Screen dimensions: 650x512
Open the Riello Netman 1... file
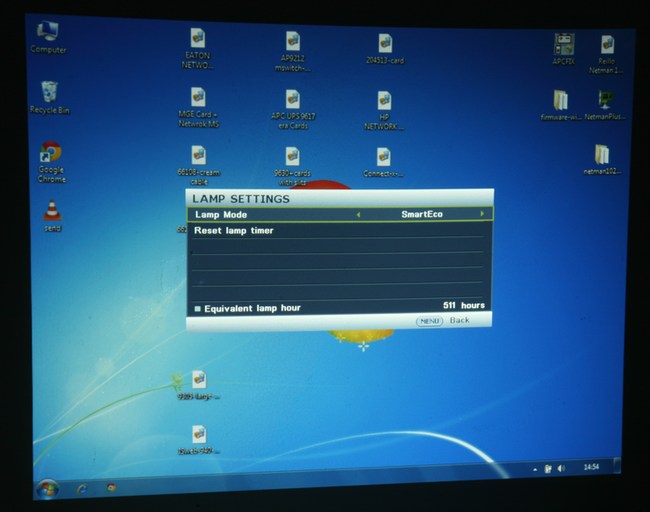pyautogui.click(x=606, y=55)
